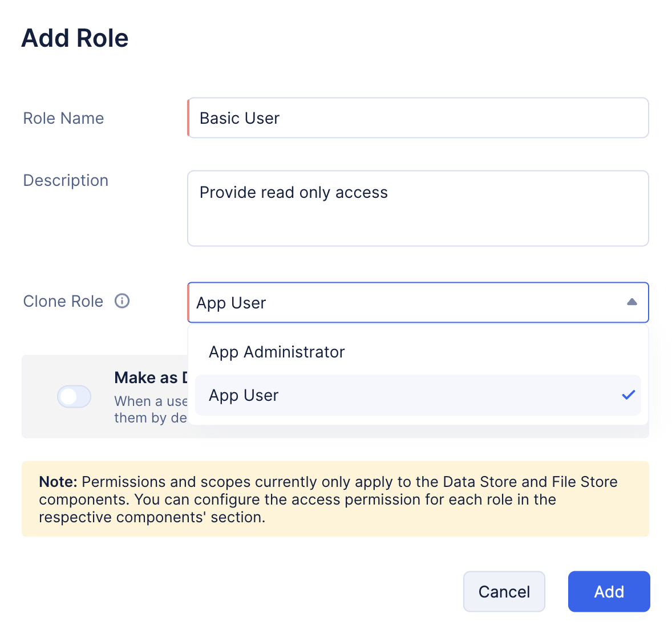Click the bold 'Make as D' heading text
The height and width of the screenshot is (634, 672).
(x=151, y=378)
